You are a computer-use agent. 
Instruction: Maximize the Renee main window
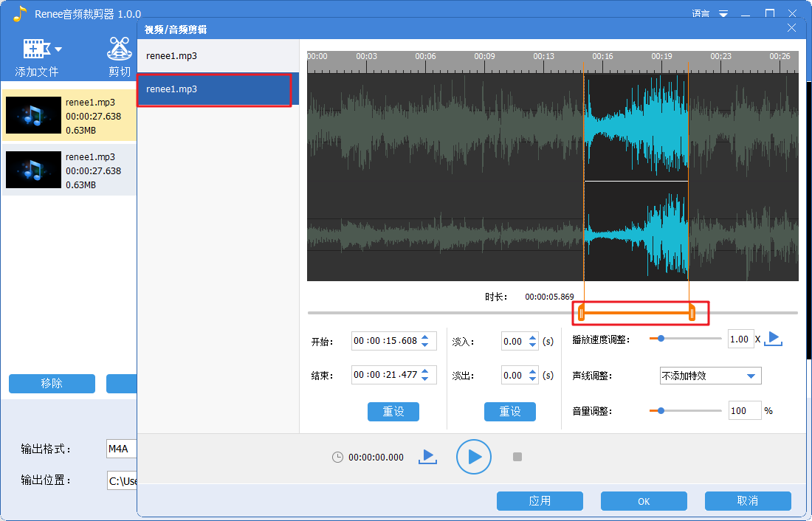(769, 13)
